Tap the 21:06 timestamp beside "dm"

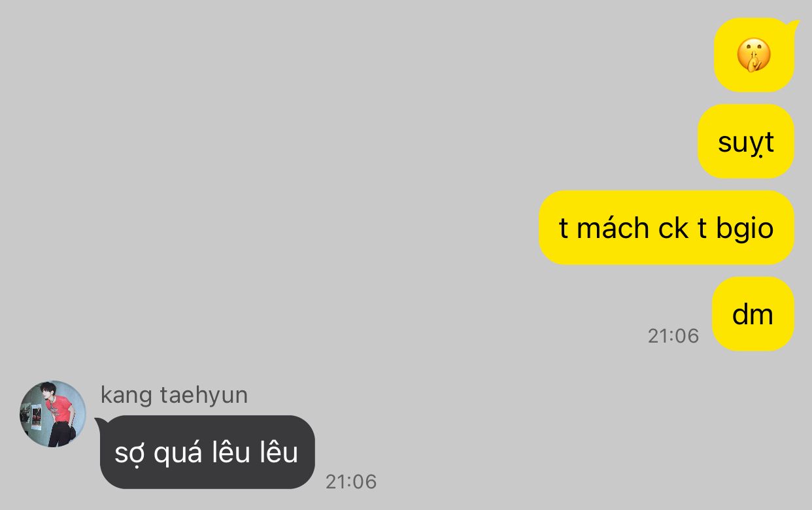pyautogui.click(x=673, y=336)
